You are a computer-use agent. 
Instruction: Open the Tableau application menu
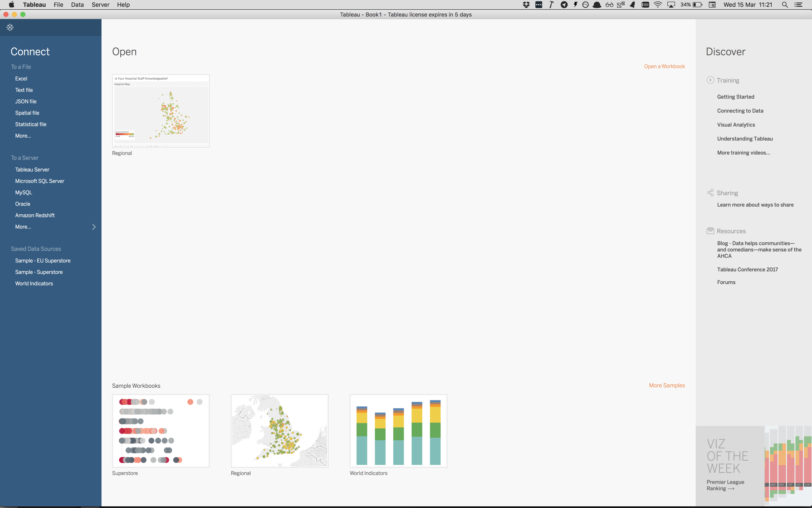click(34, 5)
